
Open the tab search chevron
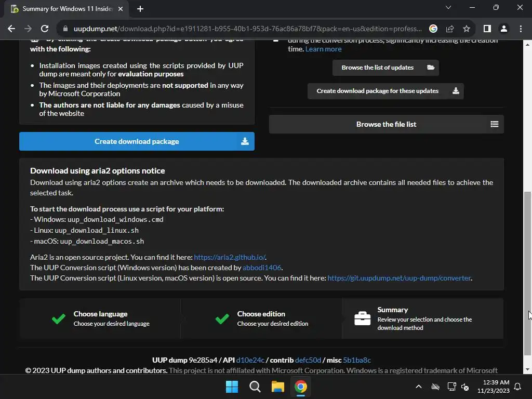pos(448,7)
